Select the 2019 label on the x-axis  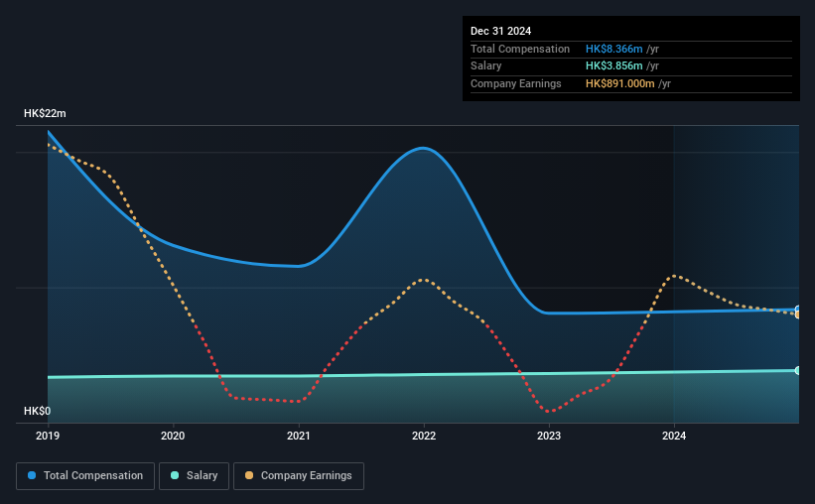point(48,436)
